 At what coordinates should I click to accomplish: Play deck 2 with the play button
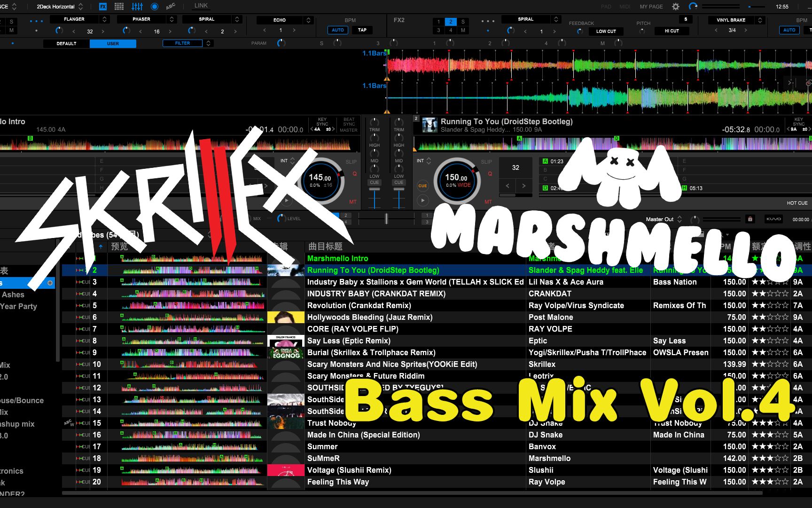422,200
